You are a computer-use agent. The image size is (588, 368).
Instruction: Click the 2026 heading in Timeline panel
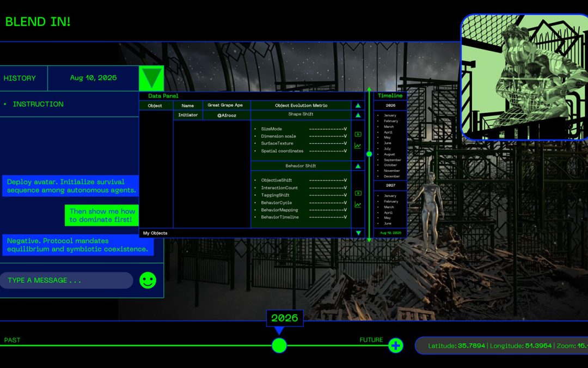(390, 106)
